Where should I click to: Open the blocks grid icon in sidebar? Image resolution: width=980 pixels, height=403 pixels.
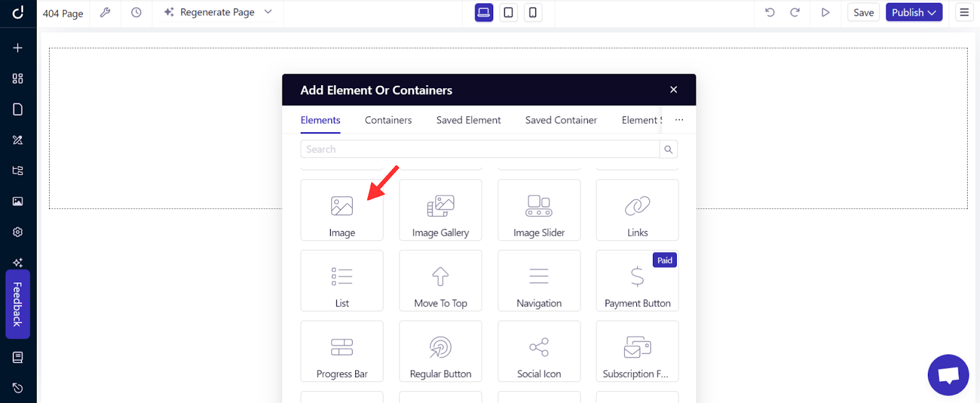pos(18,78)
